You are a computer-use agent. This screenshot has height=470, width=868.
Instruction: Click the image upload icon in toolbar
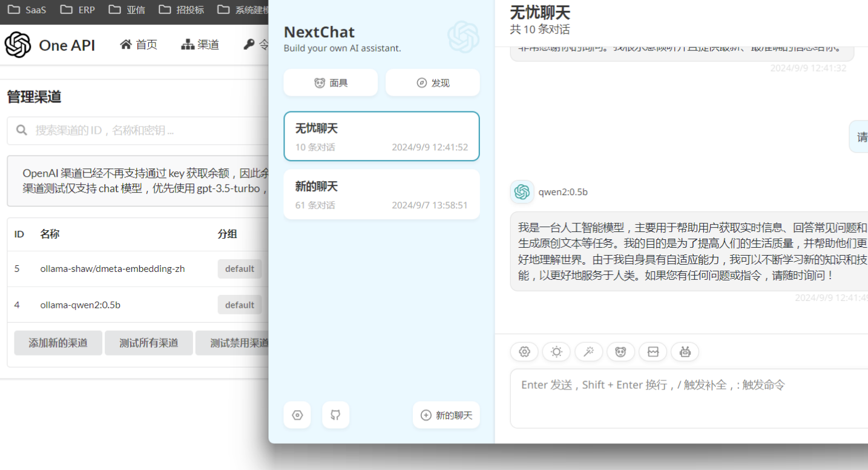pyautogui.click(x=653, y=352)
